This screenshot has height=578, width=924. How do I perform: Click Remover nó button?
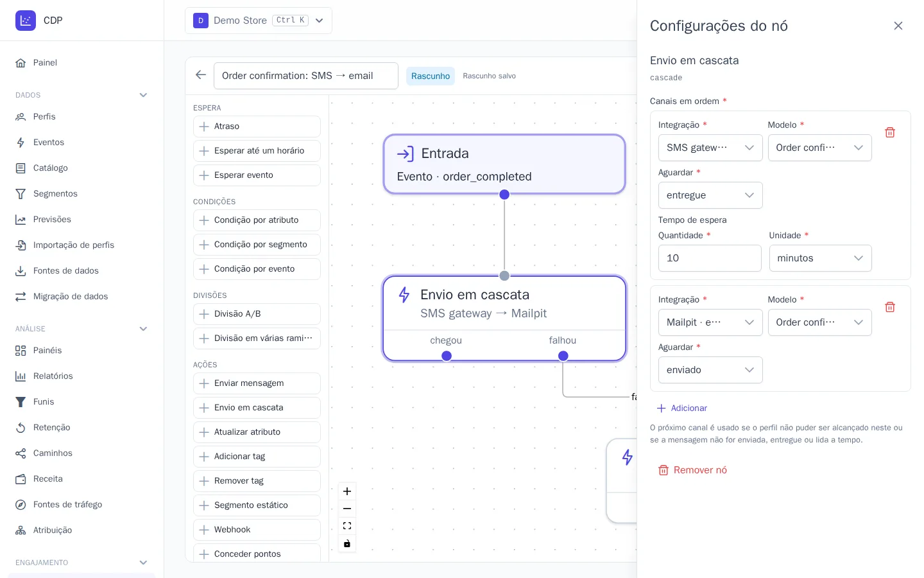692,470
